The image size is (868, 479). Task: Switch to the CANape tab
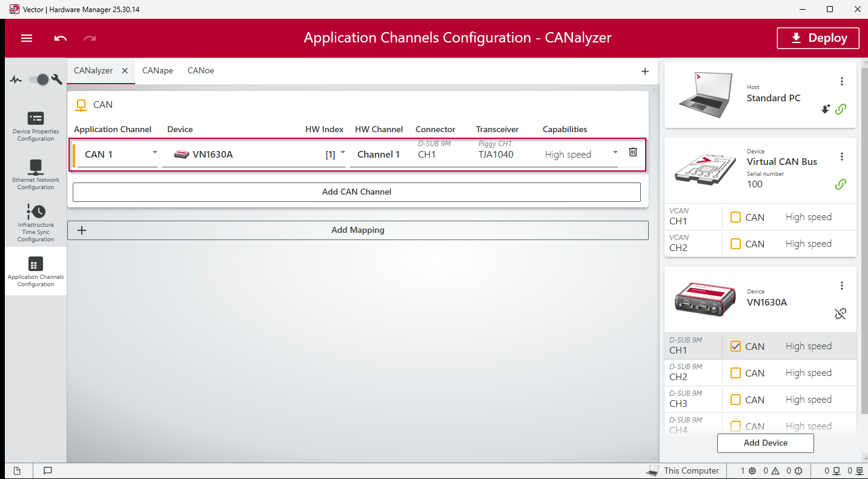tap(157, 71)
